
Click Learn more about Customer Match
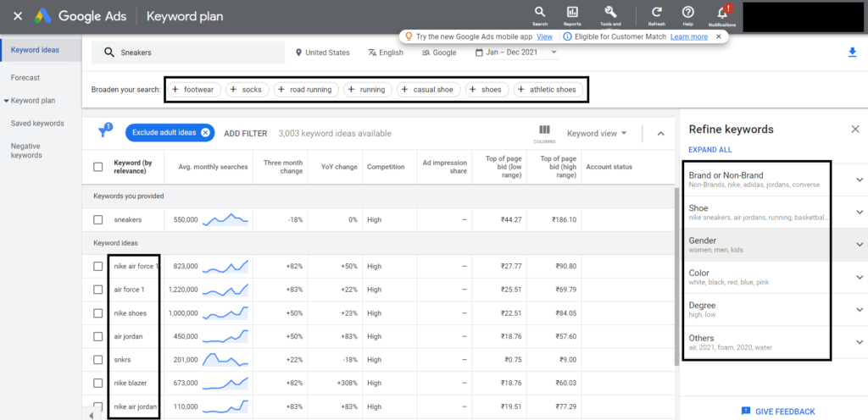point(688,36)
